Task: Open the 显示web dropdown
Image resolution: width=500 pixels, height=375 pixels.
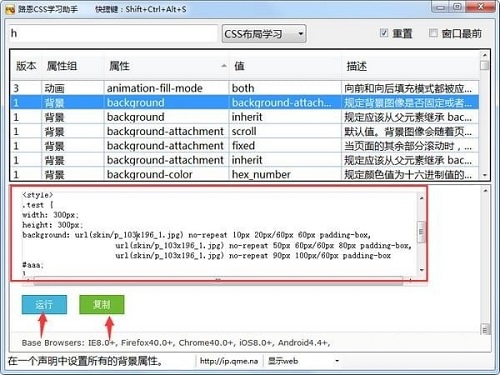Action: 303,361
